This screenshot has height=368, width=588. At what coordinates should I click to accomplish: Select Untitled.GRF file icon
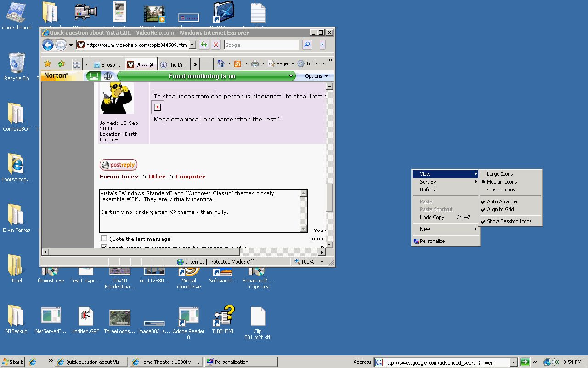pos(85,320)
